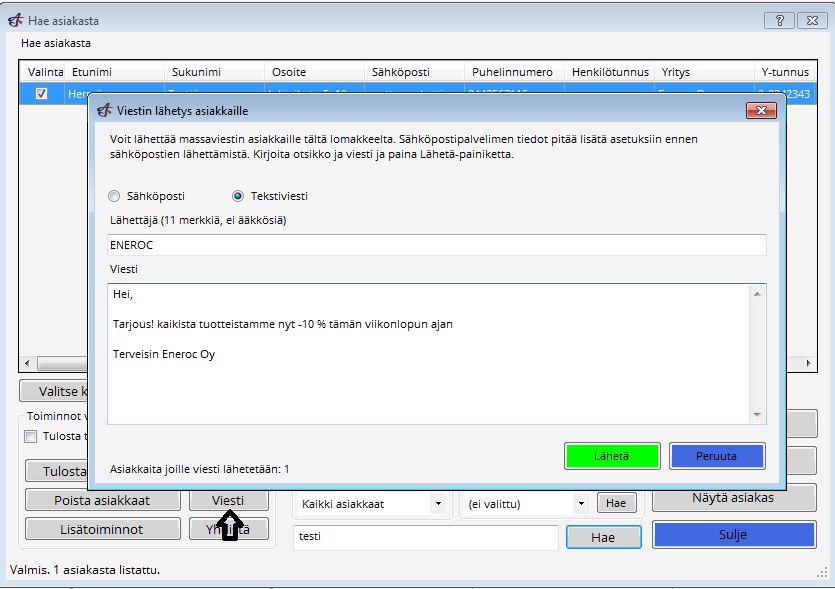Tick the Tulosta checkbox under Toiminnot
The width and height of the screenshot is (835, 589).
(30, 436)
